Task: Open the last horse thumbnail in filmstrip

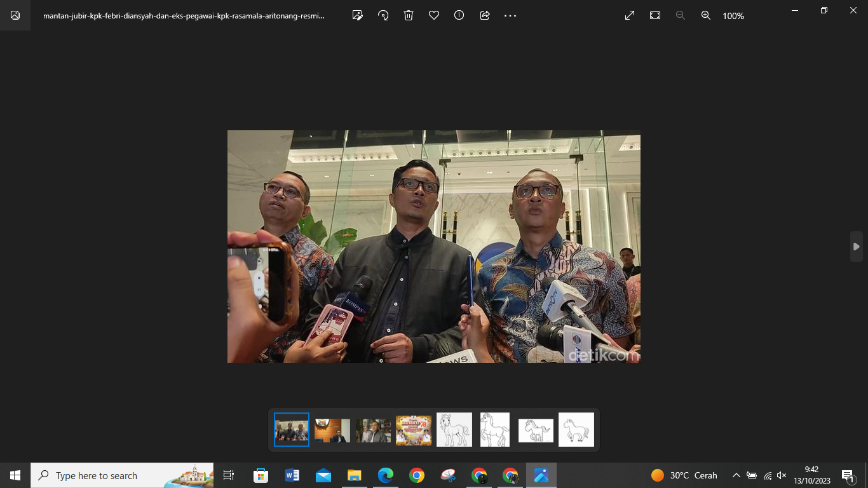Action: tap(576, 430)
